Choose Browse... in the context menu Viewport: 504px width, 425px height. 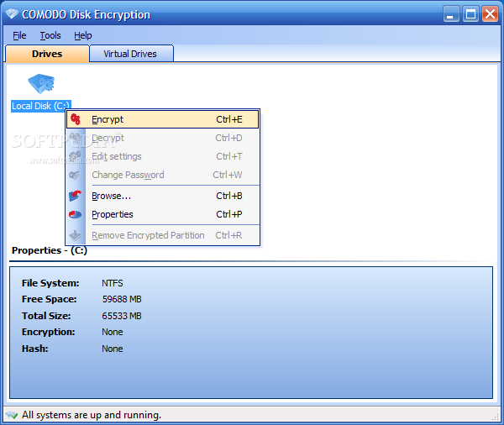[163, 196]
